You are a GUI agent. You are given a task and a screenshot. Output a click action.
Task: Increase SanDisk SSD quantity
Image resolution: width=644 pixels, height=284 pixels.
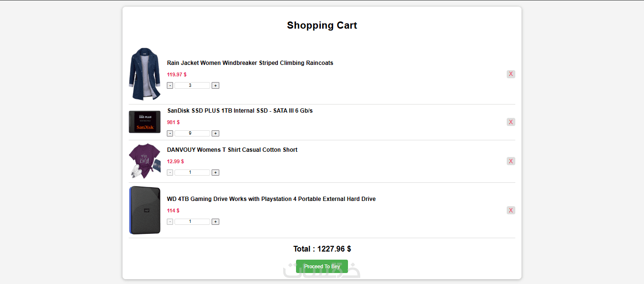point(215,133)
